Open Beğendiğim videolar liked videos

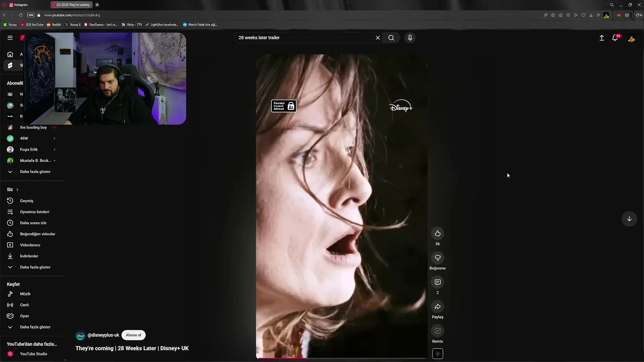[32, 234]
